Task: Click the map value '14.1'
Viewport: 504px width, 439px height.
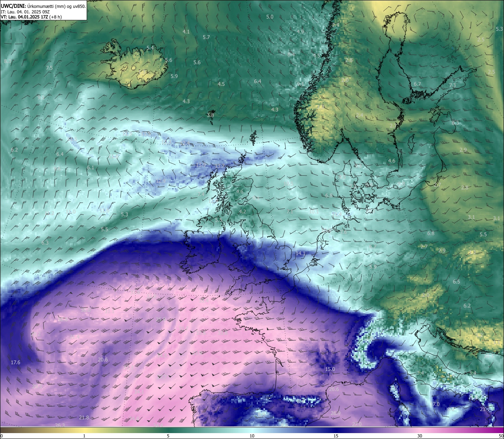Action: click(300, 253)
